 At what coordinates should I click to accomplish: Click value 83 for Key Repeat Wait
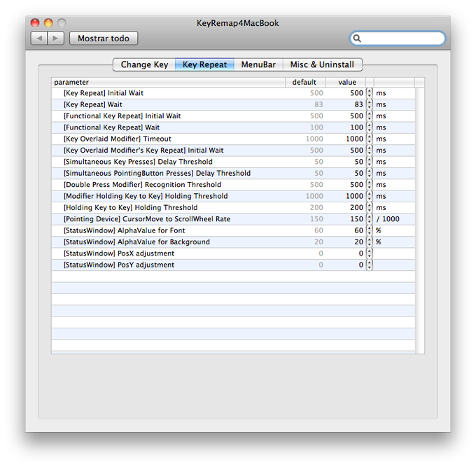tap(359, 105)
